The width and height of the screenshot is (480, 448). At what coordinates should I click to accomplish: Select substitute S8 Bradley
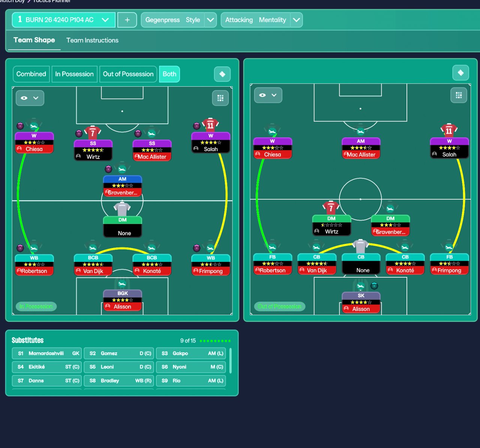point(119,380)
